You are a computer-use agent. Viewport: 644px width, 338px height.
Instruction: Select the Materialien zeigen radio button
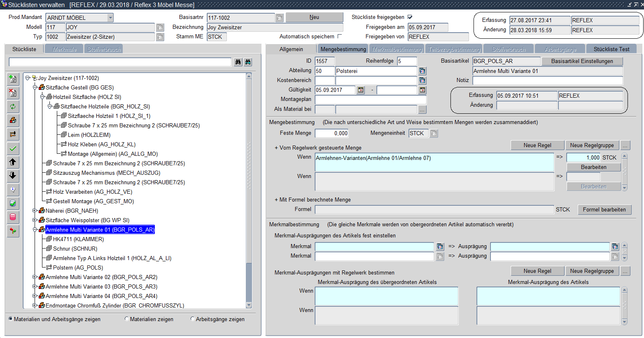(x=127, y=319)
